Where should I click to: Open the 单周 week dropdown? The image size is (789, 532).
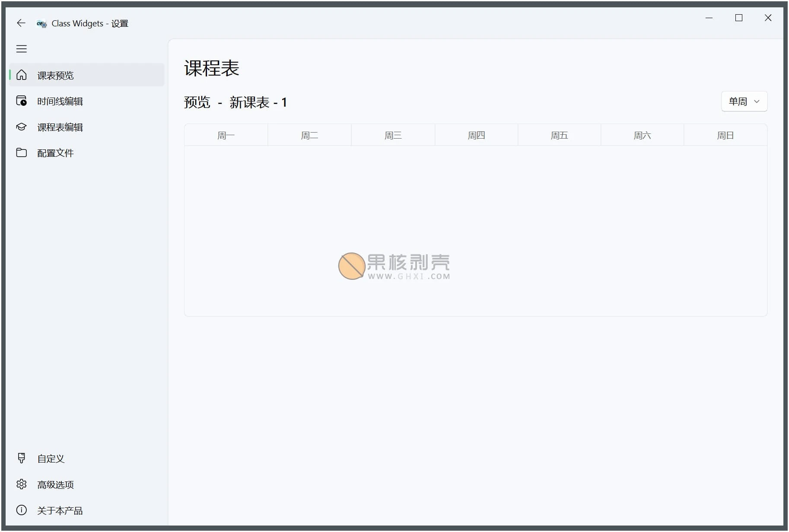[744, 101]
